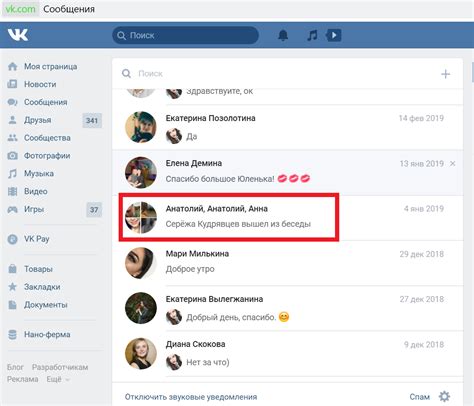Open Друзья in sidebar

coord(38,120)
